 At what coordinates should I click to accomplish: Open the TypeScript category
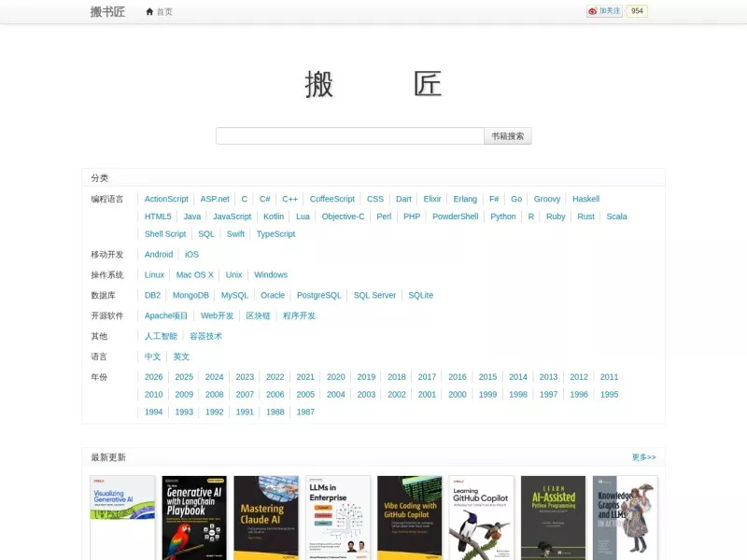pos(275,234)
